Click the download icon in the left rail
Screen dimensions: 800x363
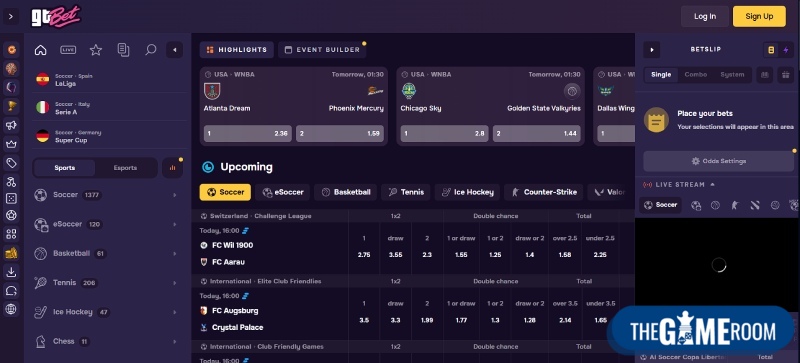tap(11, 272)
